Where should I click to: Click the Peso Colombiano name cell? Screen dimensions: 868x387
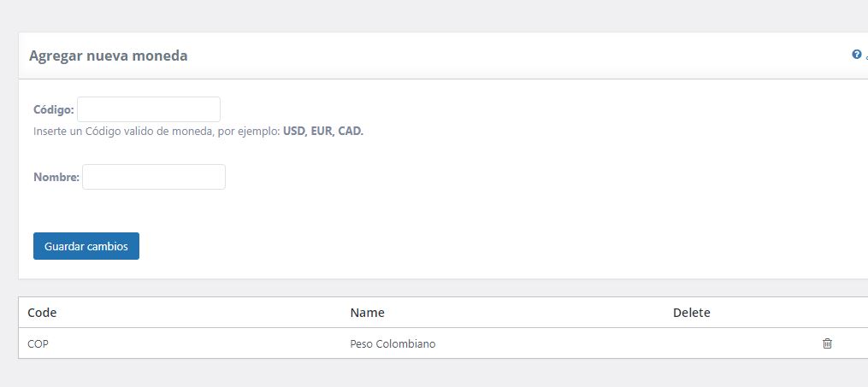tap(393, 344)
